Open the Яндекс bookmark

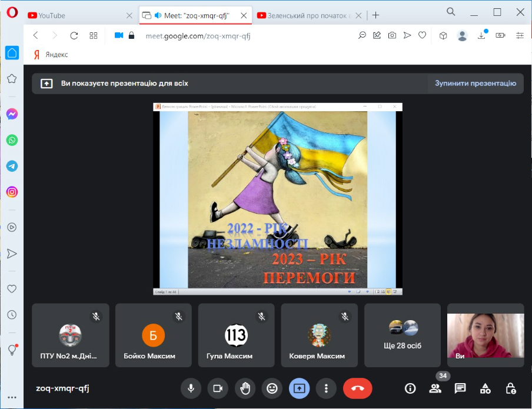(51, 55)
